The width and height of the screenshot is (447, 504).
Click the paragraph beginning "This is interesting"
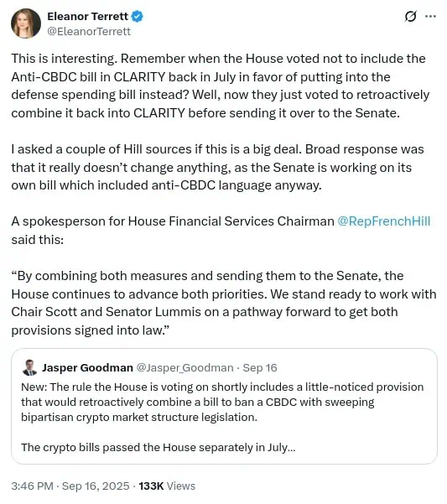coord(221,86)
